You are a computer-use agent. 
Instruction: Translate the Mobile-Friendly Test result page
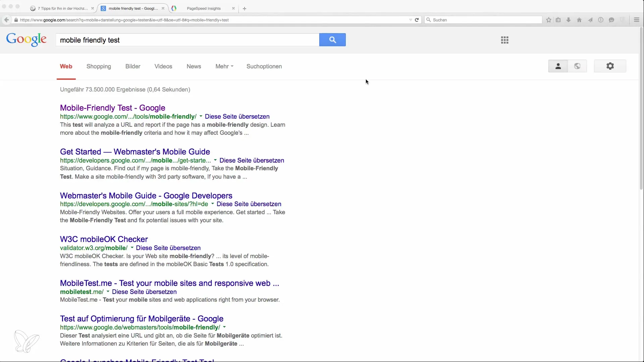point(237,117)
